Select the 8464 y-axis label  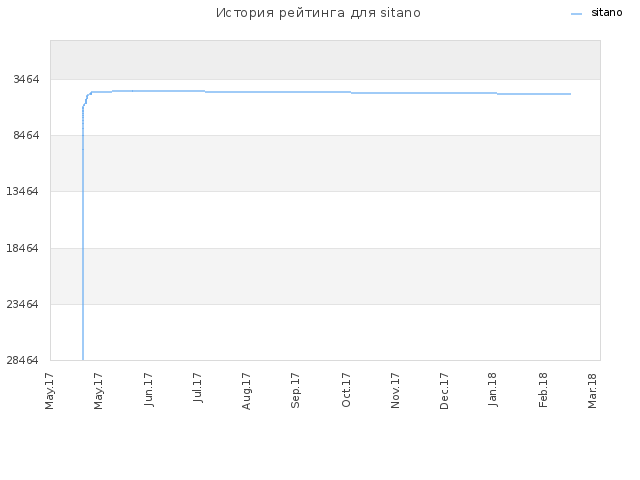point(27,135)
